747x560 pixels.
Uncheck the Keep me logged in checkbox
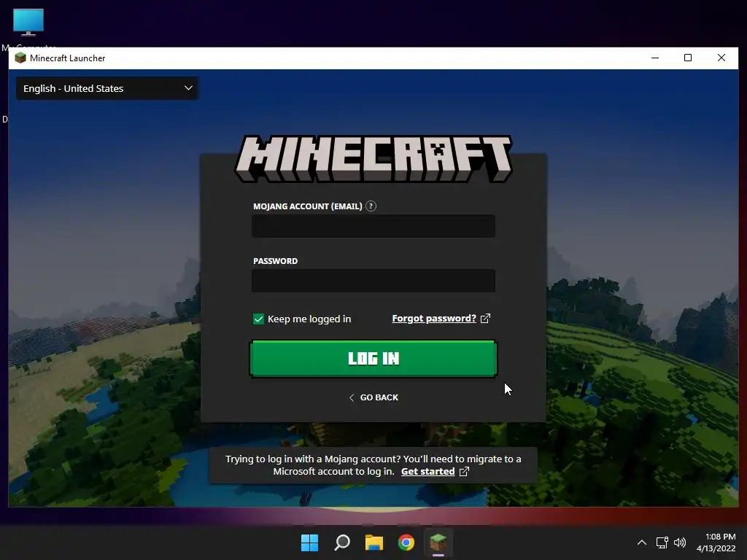(x=258, y=319)
